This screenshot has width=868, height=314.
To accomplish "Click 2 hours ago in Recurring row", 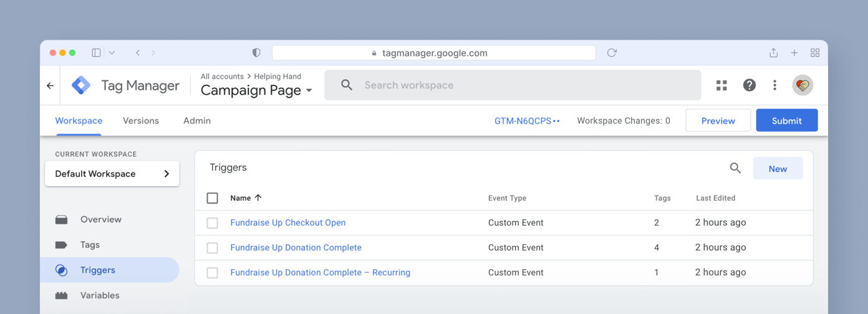I will (720, 272).
